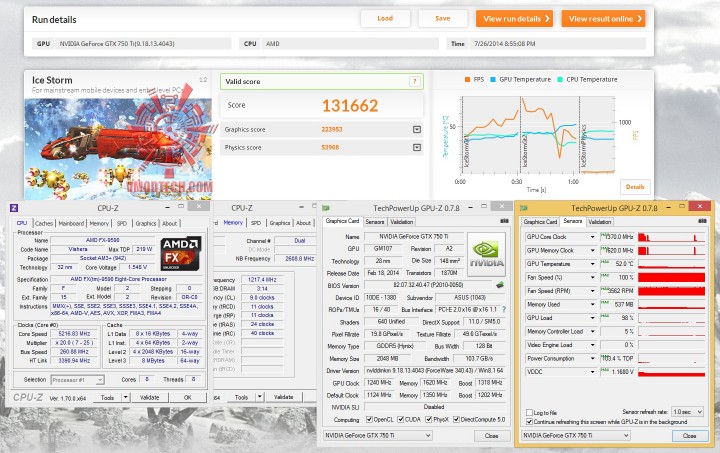Click the Load button in Run details

pos(385,18)
